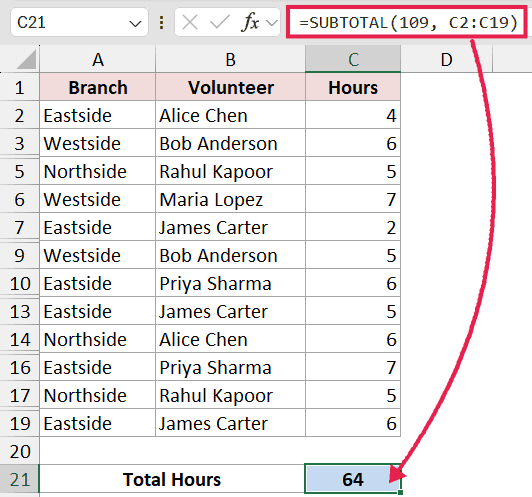Image resolution: width=532 pixels, height=497 pixels.
Task: Select row 5 header
Action: point(20,171)
